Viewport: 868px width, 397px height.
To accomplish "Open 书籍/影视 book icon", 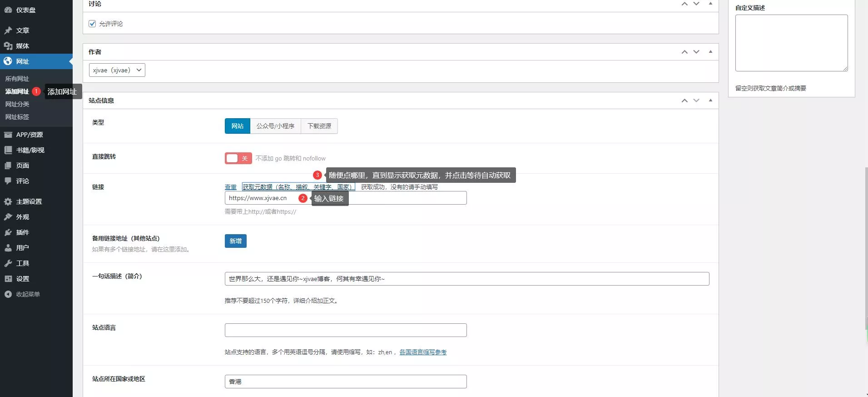I will 8,150.
